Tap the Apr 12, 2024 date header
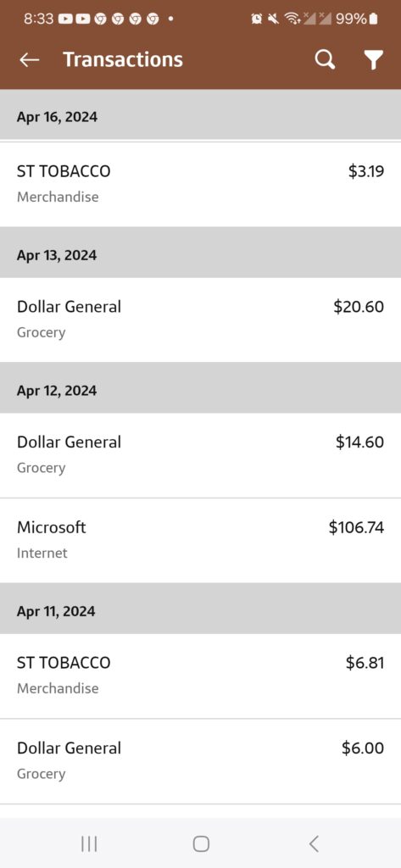This screenshot has width=401, height=868. 200,390
